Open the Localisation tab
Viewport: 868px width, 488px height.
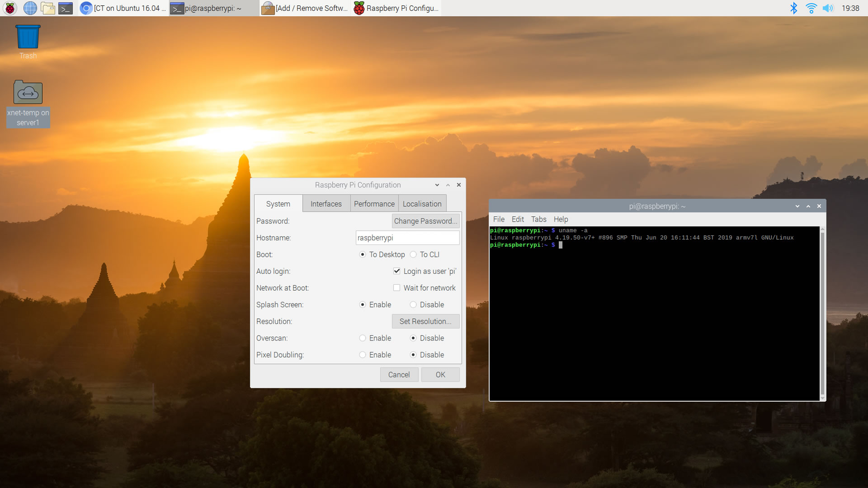(422, 204)
